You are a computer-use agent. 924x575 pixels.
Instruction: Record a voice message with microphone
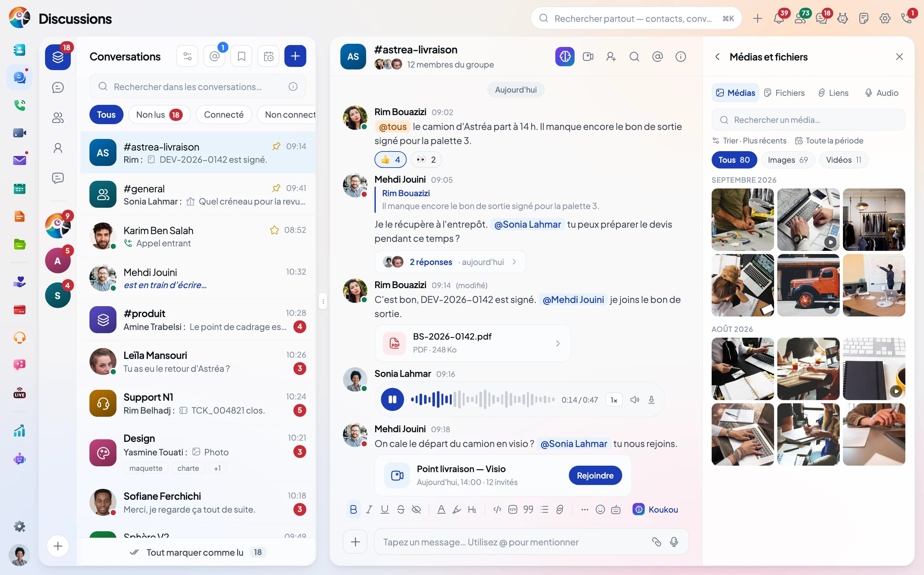pos(674,542)
